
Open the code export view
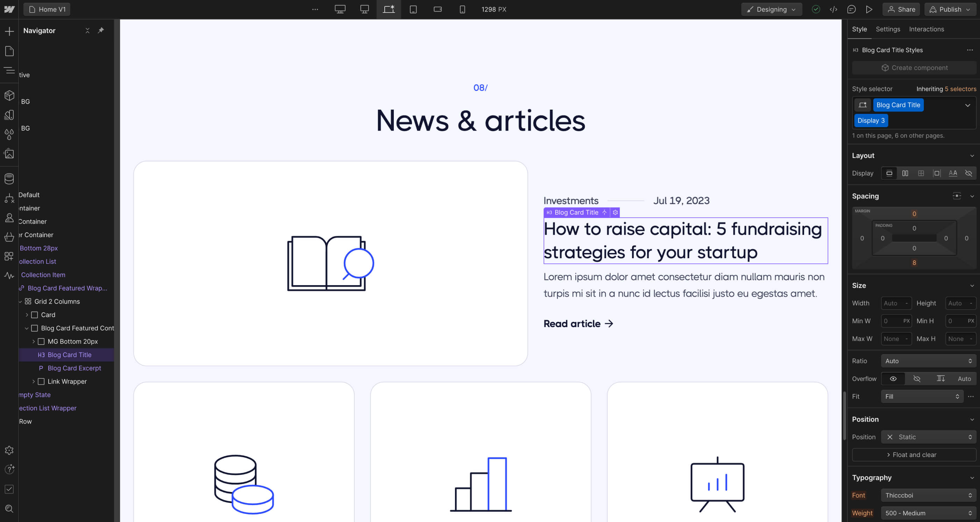833,9
